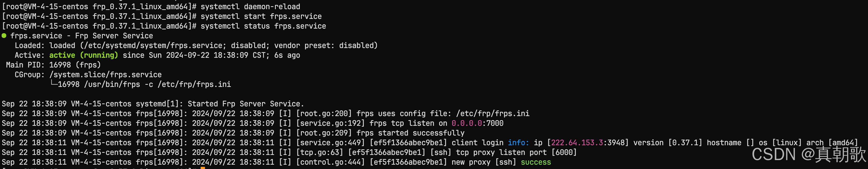
Task: Click the Main PID value 16998
Action: click(60, 65)
